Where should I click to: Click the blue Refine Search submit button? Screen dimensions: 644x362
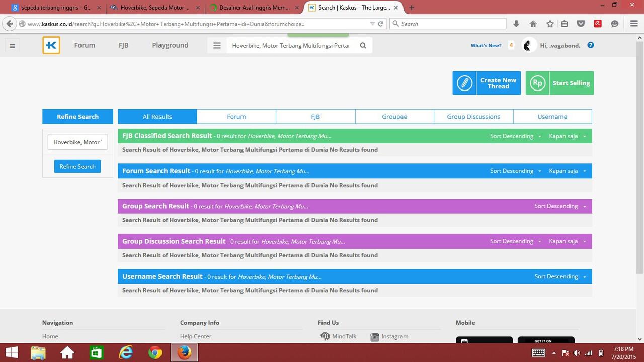[x=77, y=166]
